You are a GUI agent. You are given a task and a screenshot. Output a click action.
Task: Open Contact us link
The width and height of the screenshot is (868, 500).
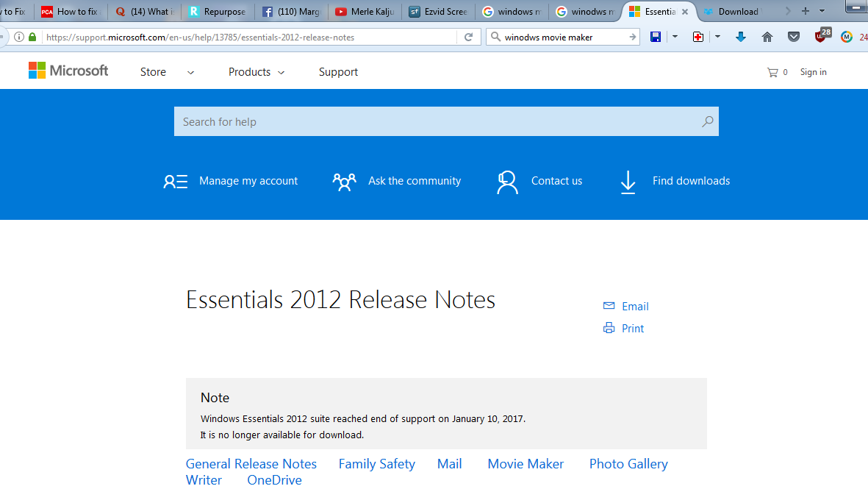(557, 180)
